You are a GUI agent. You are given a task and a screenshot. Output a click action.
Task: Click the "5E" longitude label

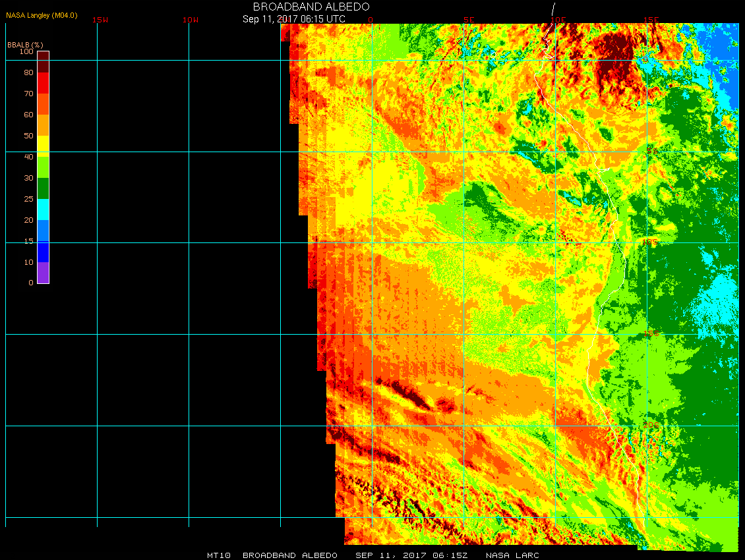pos(469,20)
